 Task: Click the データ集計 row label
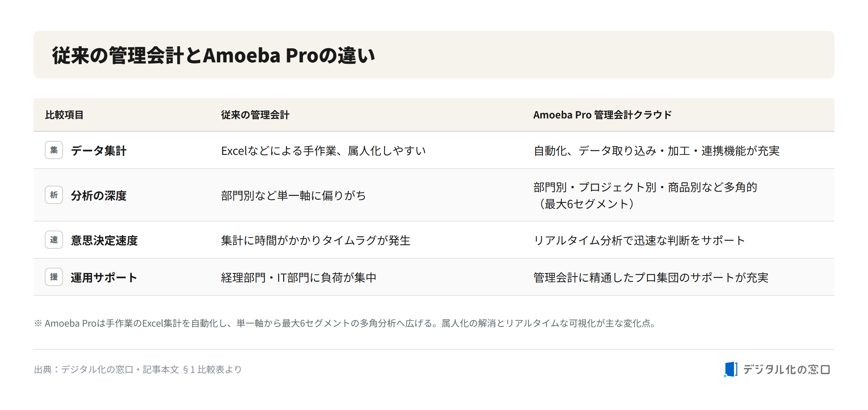(98, 151)
